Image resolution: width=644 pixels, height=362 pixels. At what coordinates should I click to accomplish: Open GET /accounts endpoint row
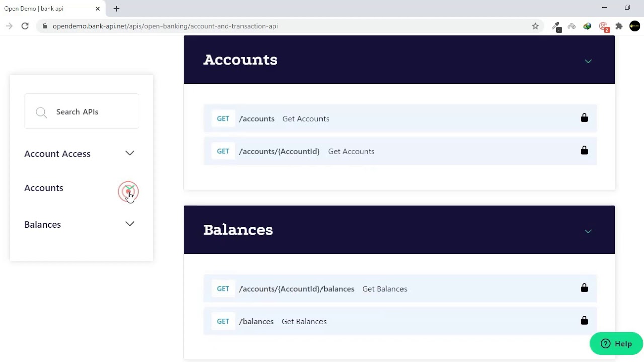coord(400,119)
